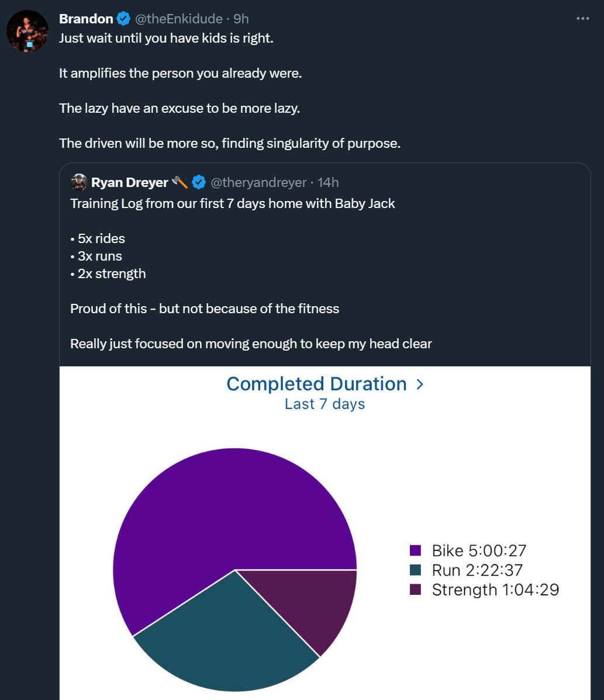Open the three-dot more options menu
The height and width of the screenshot is (700, 604).
click(x=582, y=18)
